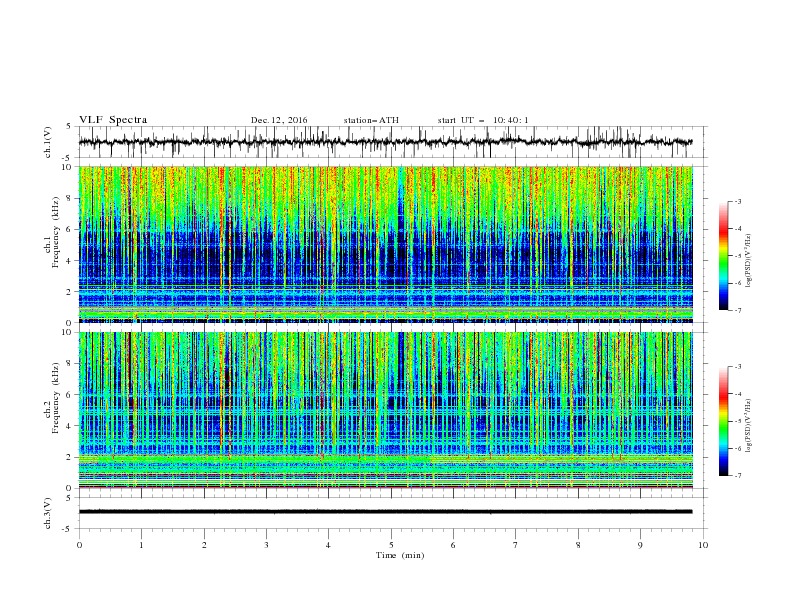This screenshot has height=612, width=792.
Task: Click the ch.2 "Frequency (kHz)" axis label
Action: (56, 398)
